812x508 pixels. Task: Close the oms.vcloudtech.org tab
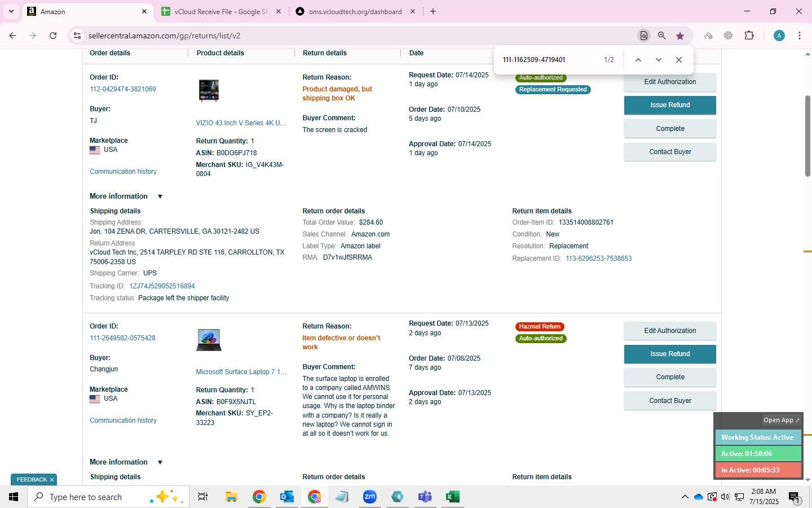pyautogui.click(x=413, y=11)
